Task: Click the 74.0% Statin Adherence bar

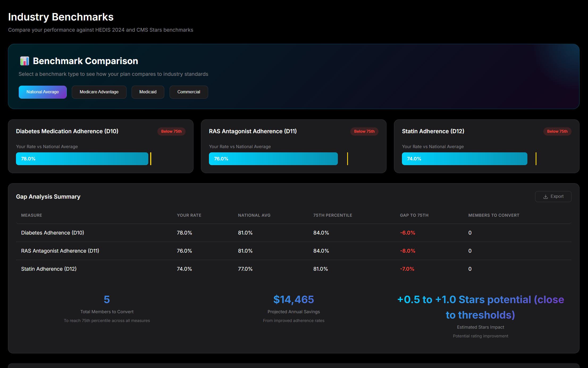Action: coord(464,159)
